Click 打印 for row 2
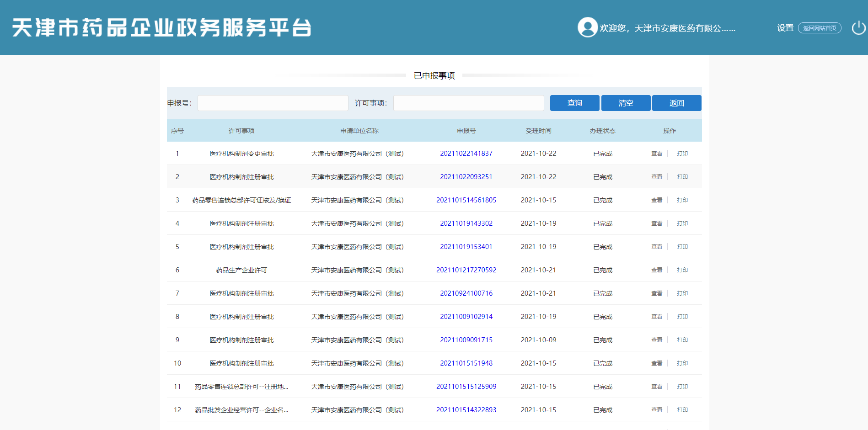 click(x=682, y=177)
